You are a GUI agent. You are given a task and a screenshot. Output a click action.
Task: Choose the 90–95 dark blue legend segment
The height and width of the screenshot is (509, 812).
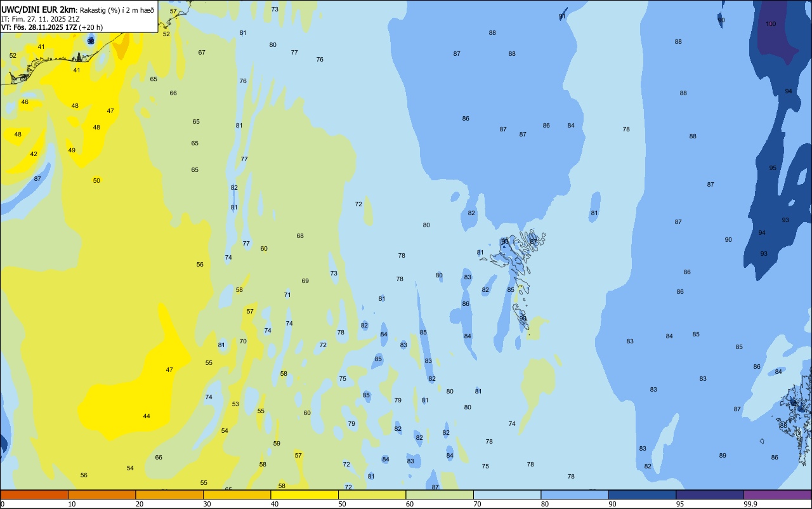coord(642,494)
